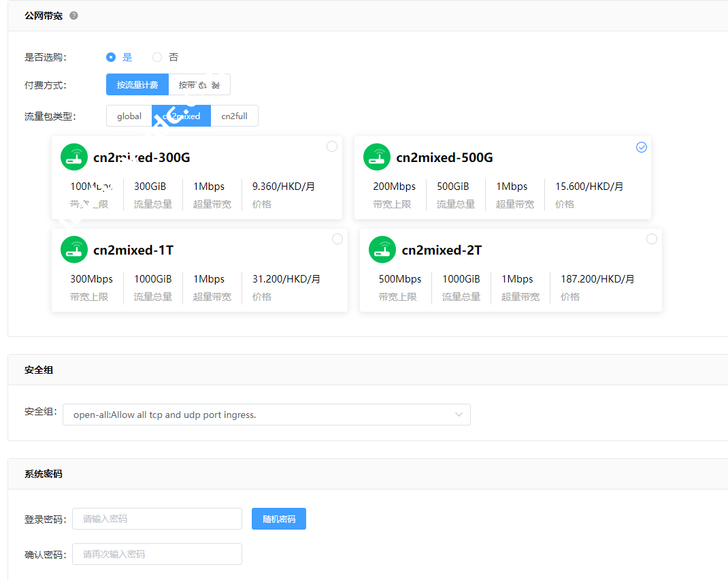Click the 随机密码 button
Viewport: 728px width, 580px height.
point(279,519)
